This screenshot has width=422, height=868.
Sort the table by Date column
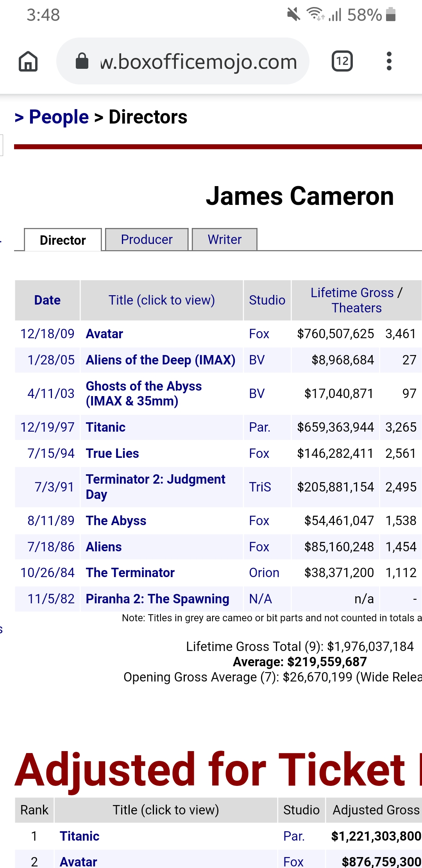click(47, 300)
